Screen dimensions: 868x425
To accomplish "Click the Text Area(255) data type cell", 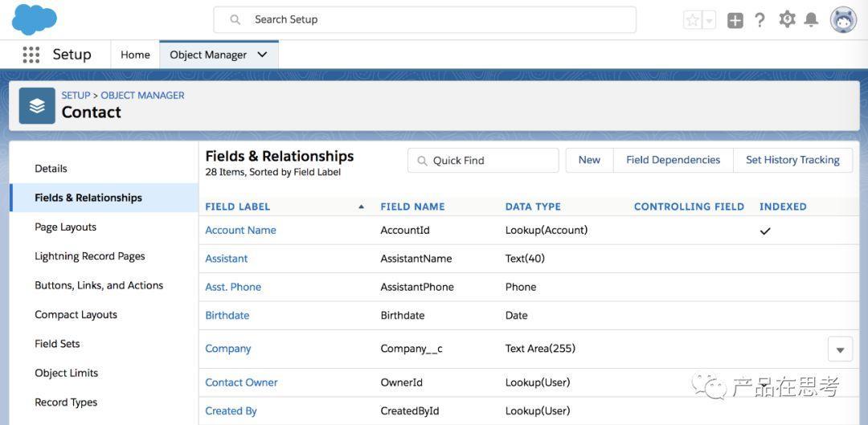I will (540, 349).
